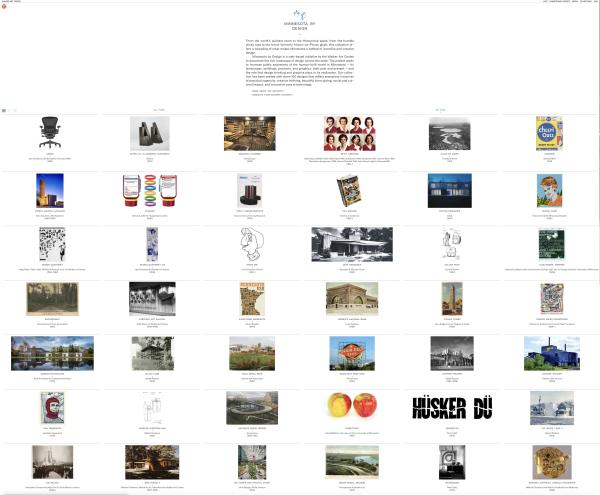Open the glass atrium interior photo
This screenshot has width=600, height=495.
(252, 462)
